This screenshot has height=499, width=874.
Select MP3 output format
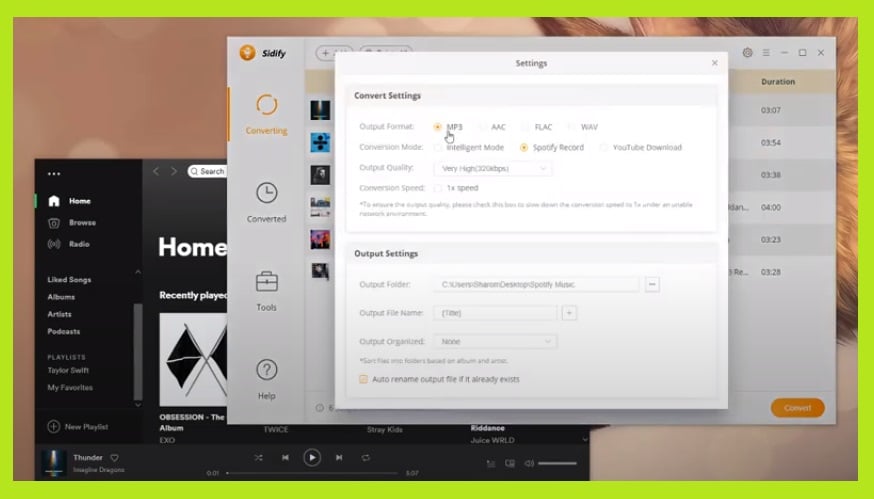click(438, 127)
